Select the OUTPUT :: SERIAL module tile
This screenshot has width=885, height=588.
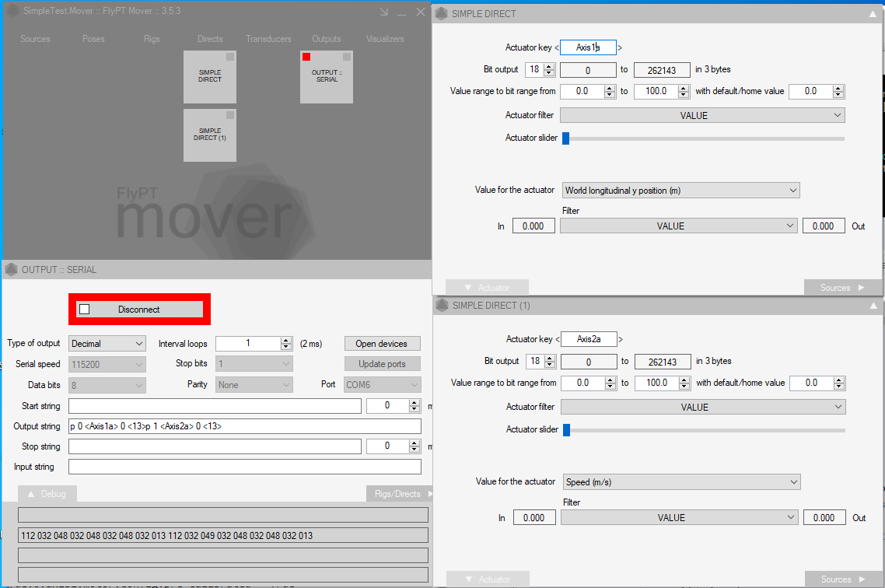(327, 77)
